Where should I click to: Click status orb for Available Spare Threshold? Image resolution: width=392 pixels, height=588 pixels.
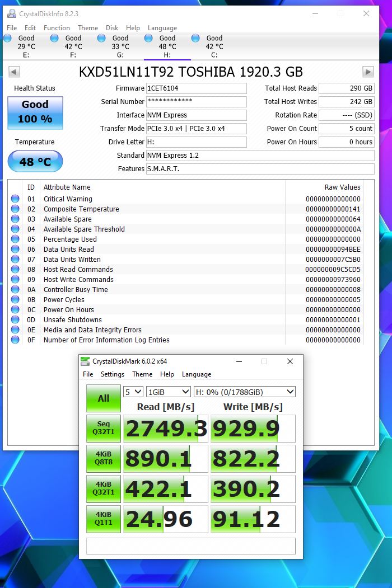pos(15,229)
